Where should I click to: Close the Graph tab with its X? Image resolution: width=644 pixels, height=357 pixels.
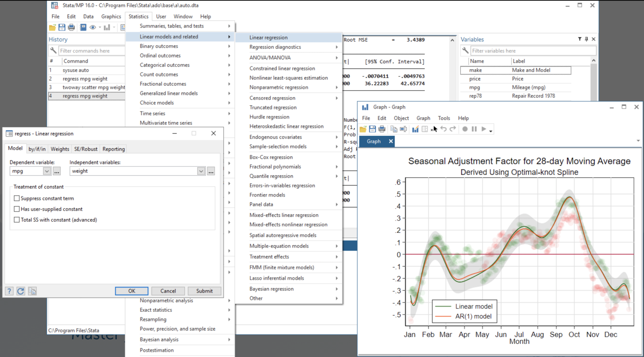tap(390, 141)
